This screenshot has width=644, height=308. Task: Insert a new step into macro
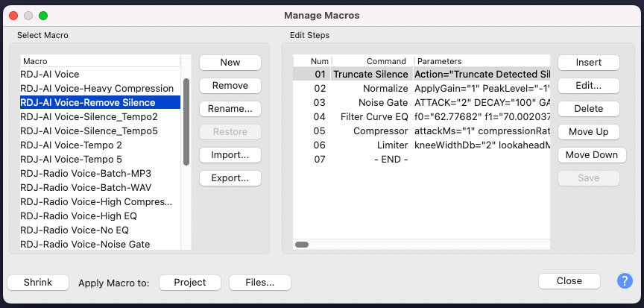point(588,62)
